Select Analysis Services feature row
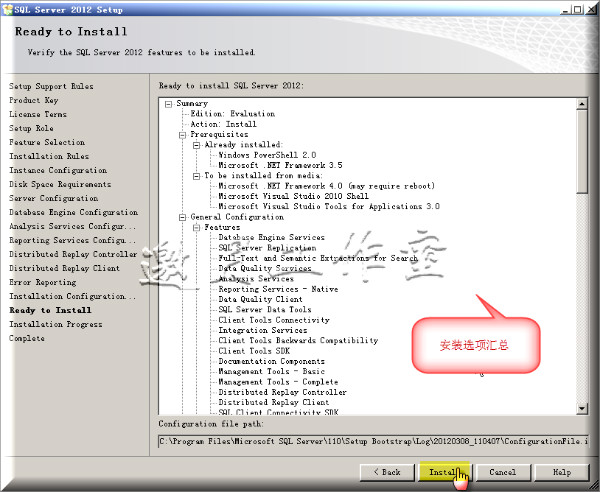This screenshot has height=492, width=600. coord(256,279)
